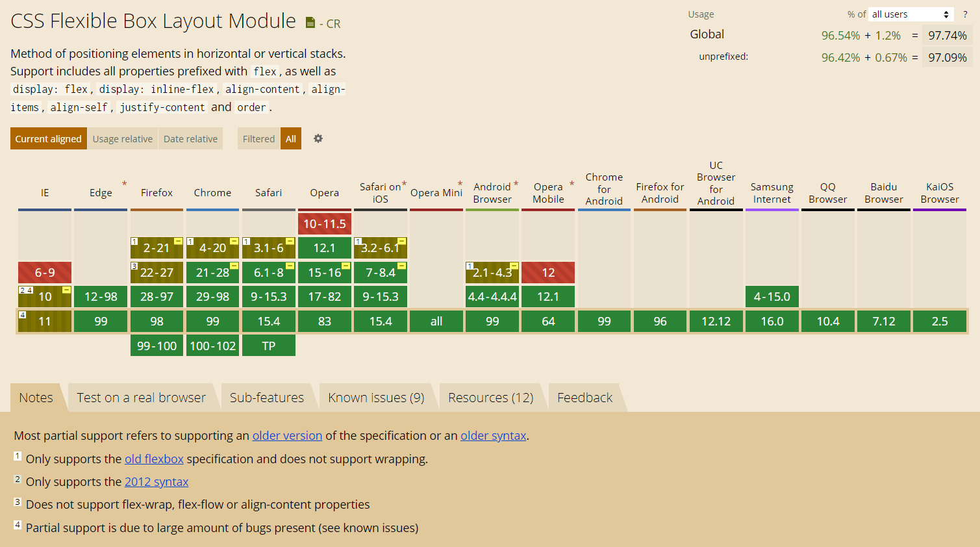Open the 2012 syntax link
The image size is (980, 547).
(x=156, y=482)
